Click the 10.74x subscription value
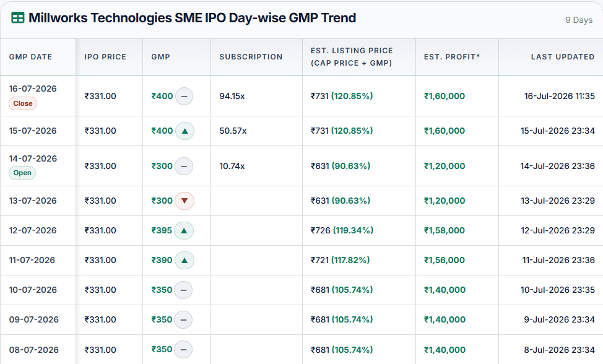Screen dimensions: 603x364 click(232, 166)
